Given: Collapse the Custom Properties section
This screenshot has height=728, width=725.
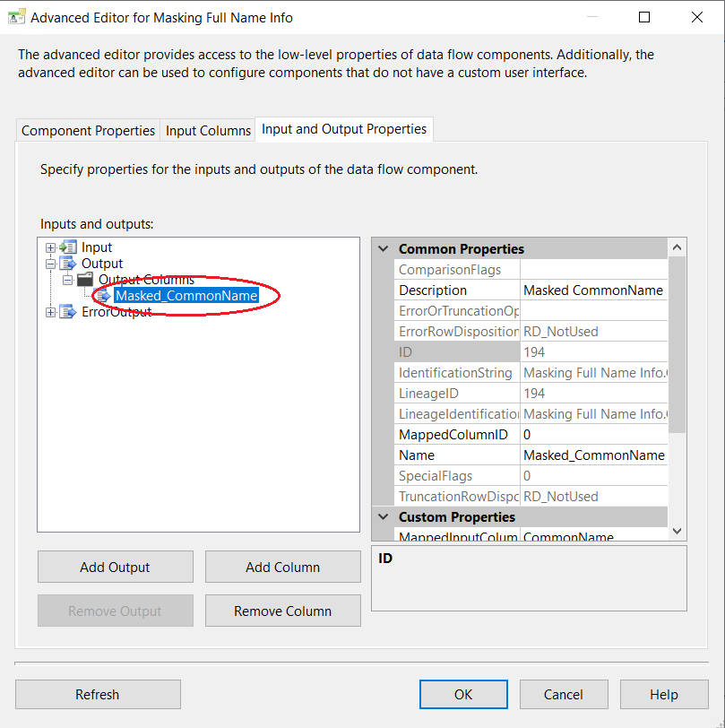Looking at the screenshot, I should 384,517.
